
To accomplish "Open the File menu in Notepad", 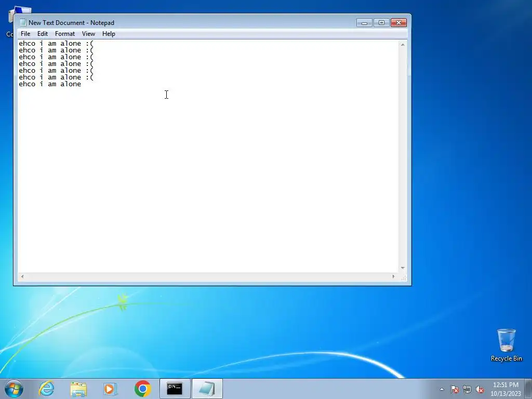I will (x=25, y=34).
